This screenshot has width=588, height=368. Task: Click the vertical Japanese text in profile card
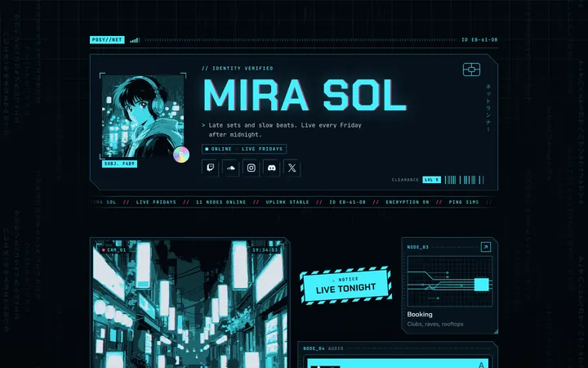pos(488,108)
